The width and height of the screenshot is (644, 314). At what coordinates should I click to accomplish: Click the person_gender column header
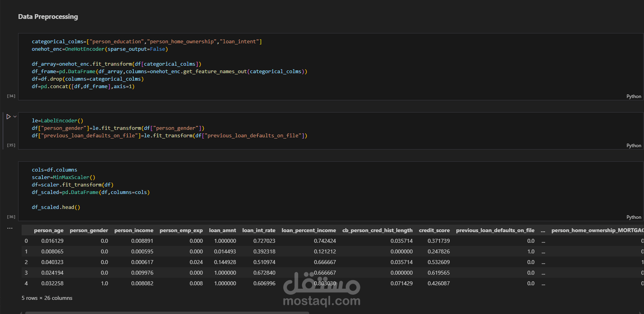[89, 230]
